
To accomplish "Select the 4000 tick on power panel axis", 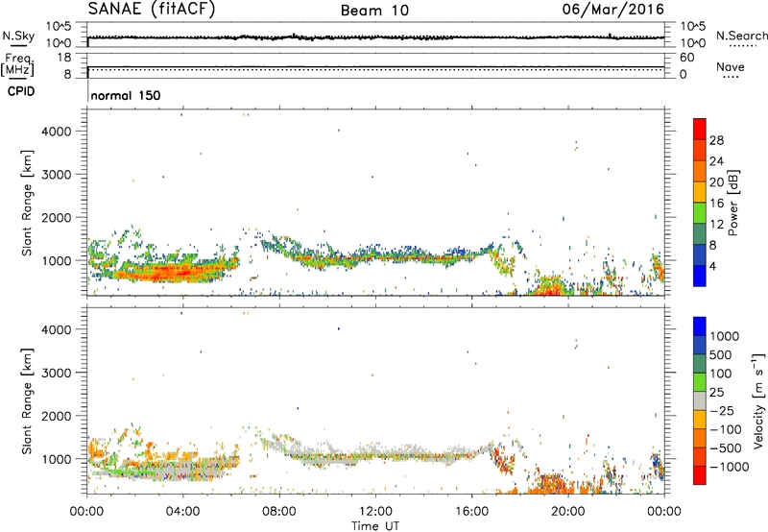I will (57, 132).
